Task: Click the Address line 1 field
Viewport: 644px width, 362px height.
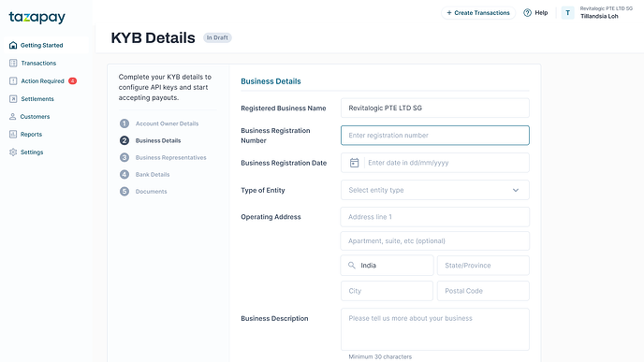Action: pyautogui.click(x=435, y=217)
